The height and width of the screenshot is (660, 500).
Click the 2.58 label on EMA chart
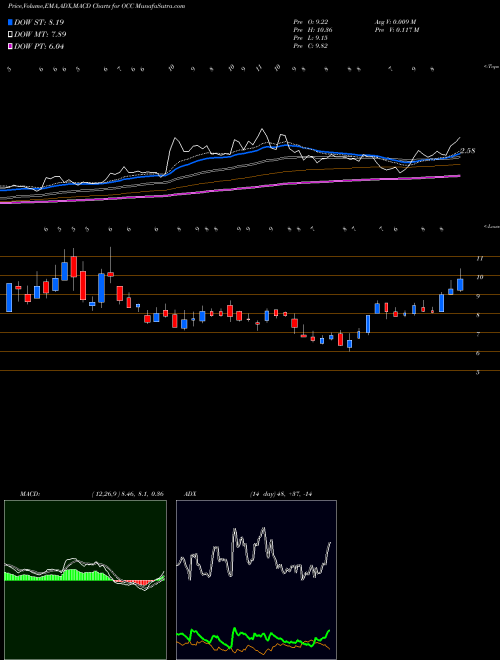pos(467,151)
